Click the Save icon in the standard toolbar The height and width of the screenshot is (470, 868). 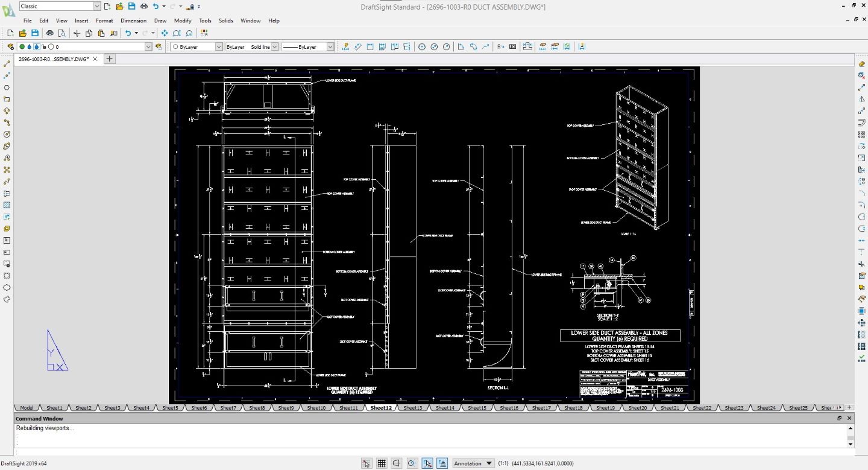coord(35,33)
